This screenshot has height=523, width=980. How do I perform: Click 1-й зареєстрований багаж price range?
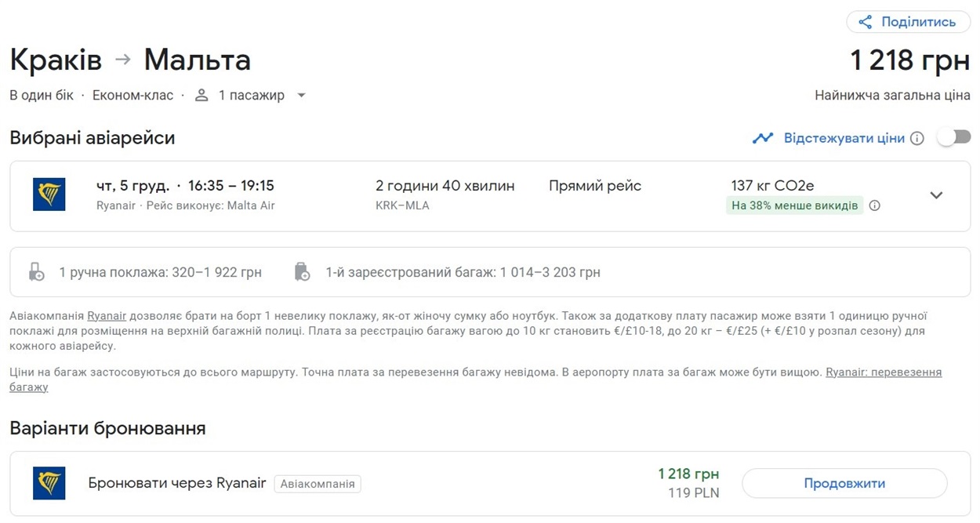coord(463,273)
